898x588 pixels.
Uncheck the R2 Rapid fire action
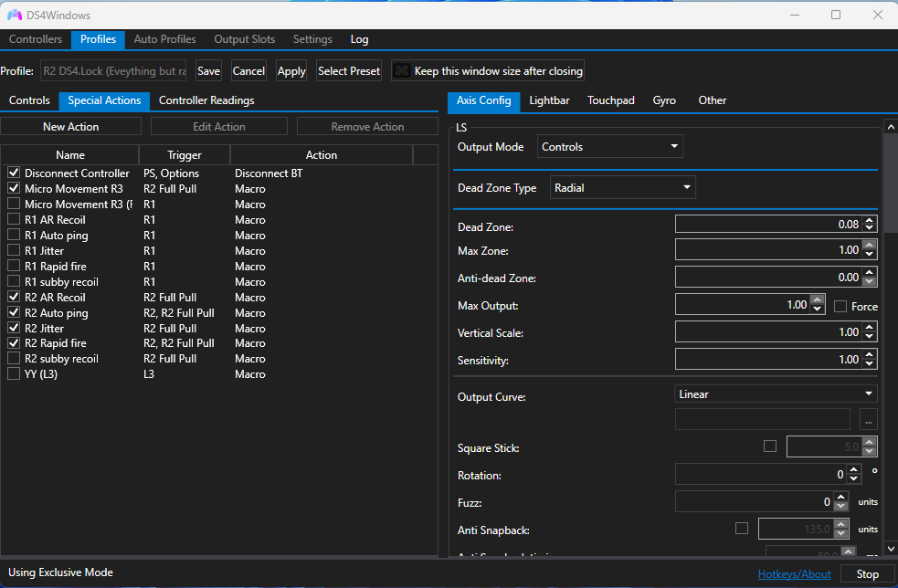(14, 342)
